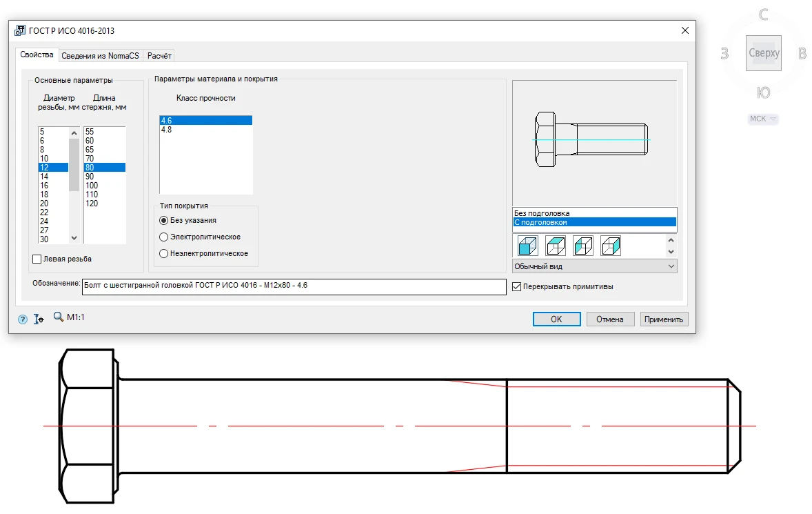The image size is (812, 514).
Task: Select the Неэлектролитическое coating option
Action: pyautogui.click(x=163, y=253)
